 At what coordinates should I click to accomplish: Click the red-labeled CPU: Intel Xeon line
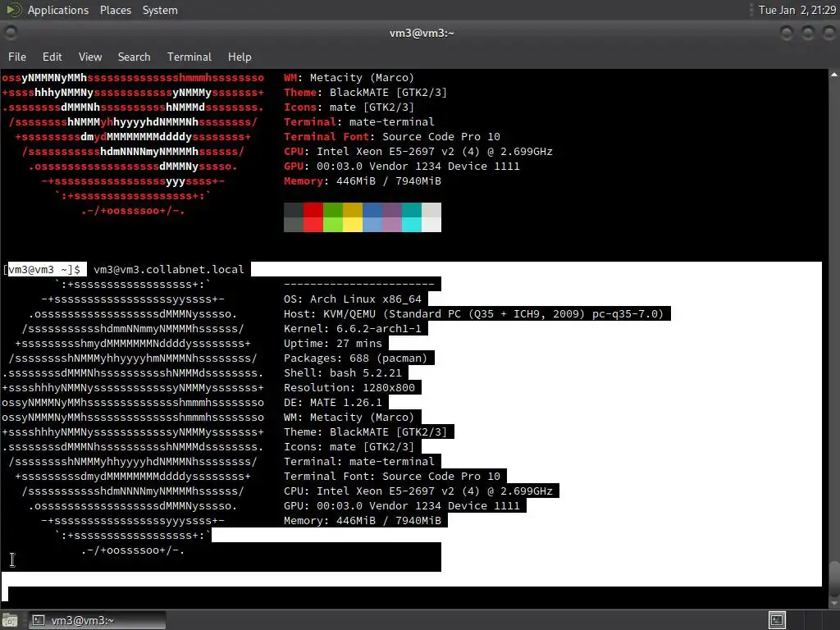tap(418, 152)
